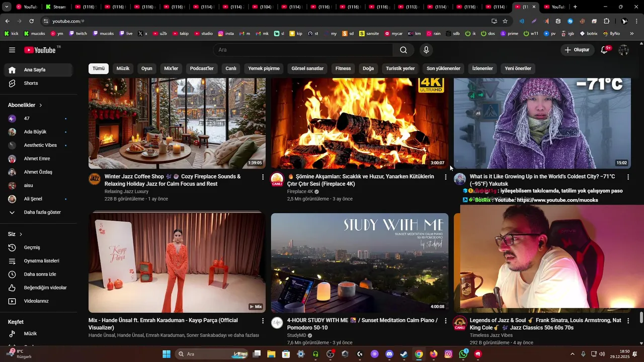644x362 pixels.
Task: Open the notifications bell
Action: (x=605, y=50)
